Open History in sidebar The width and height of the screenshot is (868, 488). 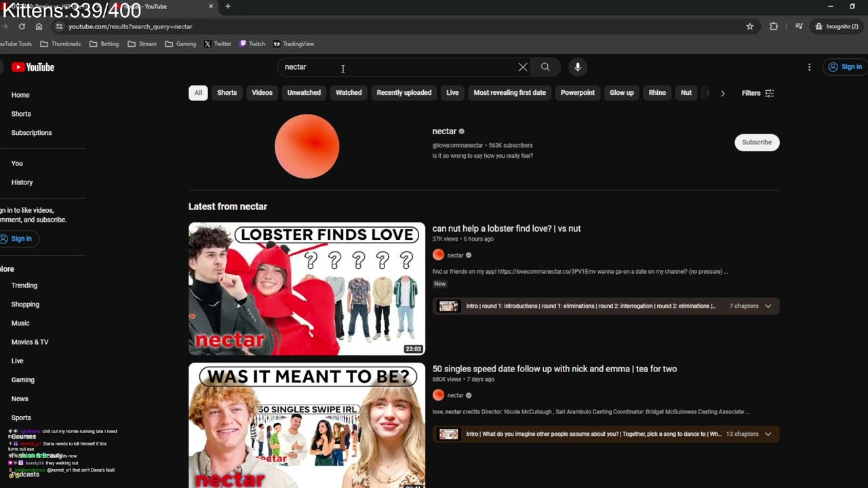click(x=22, y=182)
